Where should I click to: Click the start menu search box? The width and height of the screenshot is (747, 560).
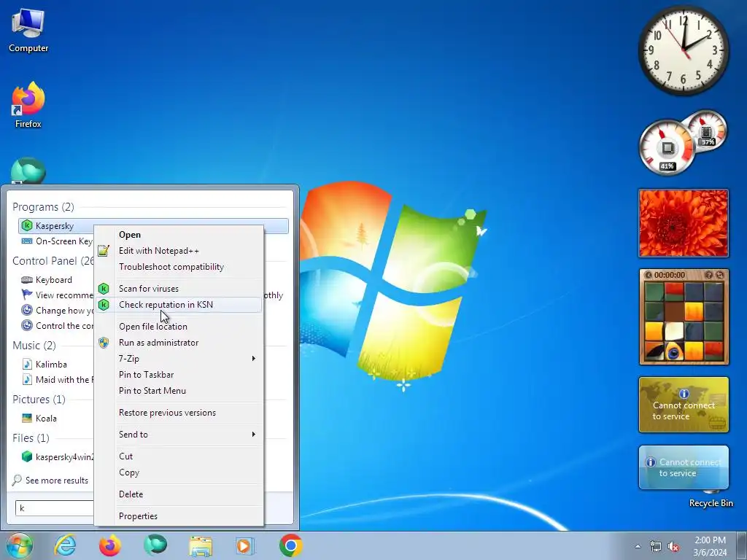(x=54, y=508)
